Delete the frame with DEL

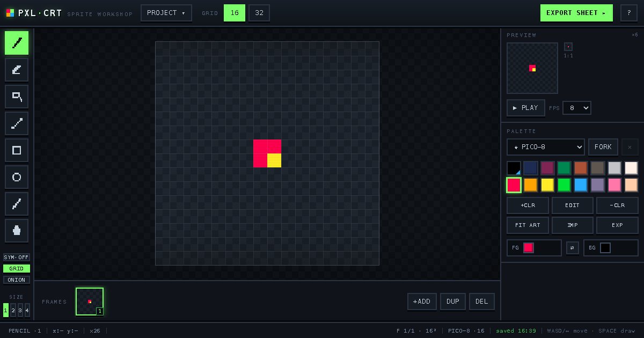[x=482, y=302]
